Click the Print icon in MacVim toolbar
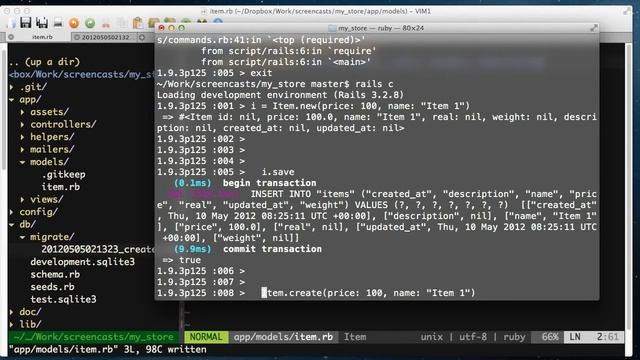640x360 pixels. [x=58, y=23]
